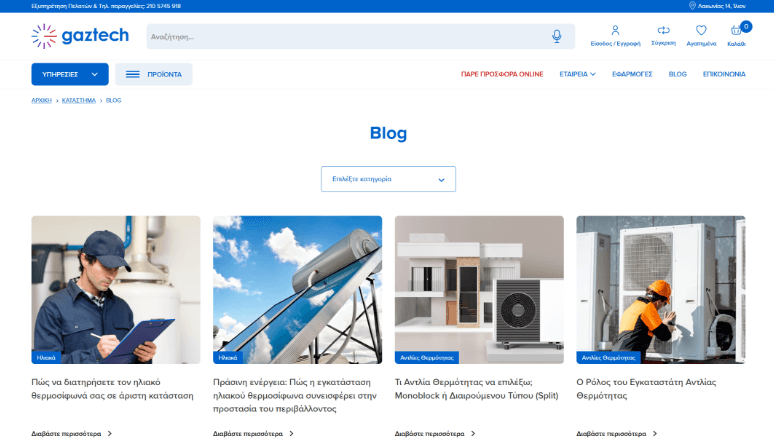This screenshot has width=774, height=446.
Task: Click the microphone voice search icon
Action: pyautogui.click(x=557, y=36)
